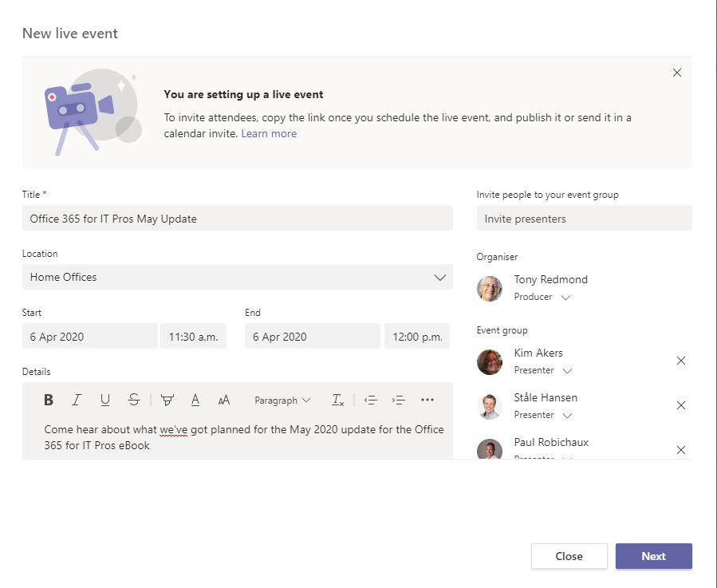Open the Paragraph style dropdown
717x588 pixels.
282,401
